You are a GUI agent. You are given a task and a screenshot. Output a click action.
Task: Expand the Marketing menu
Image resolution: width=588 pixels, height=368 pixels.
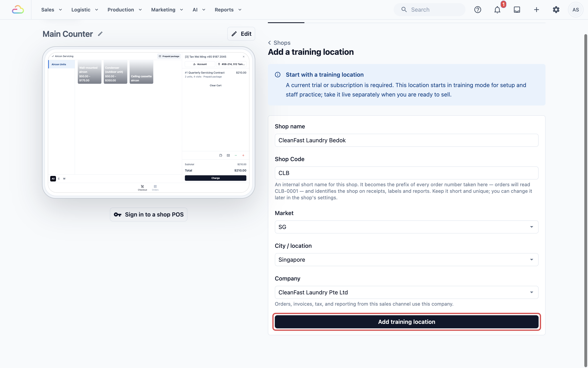coord(167,10)
